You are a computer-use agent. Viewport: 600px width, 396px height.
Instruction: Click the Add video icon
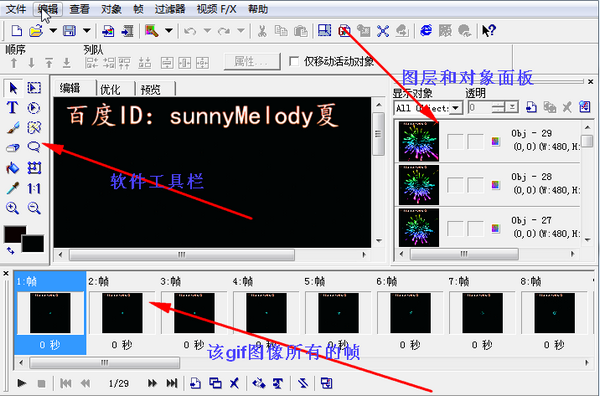127,31
